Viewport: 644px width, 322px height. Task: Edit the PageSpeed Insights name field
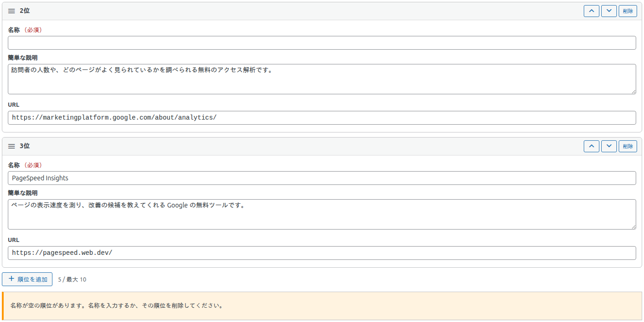pyautogui.click(x=322, y=178)
